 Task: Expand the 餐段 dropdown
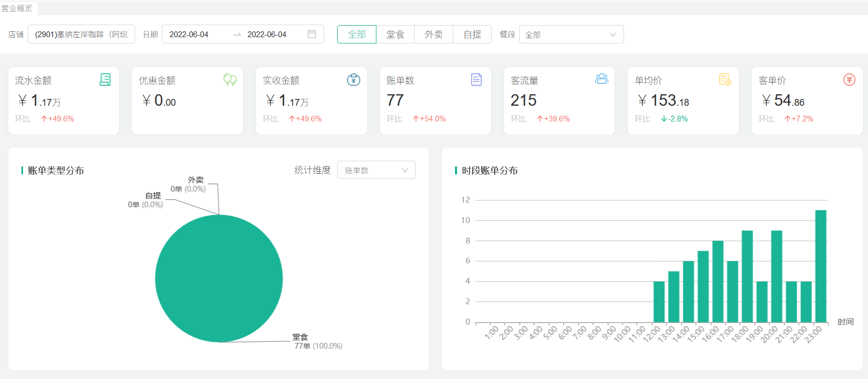coord(571,35)
